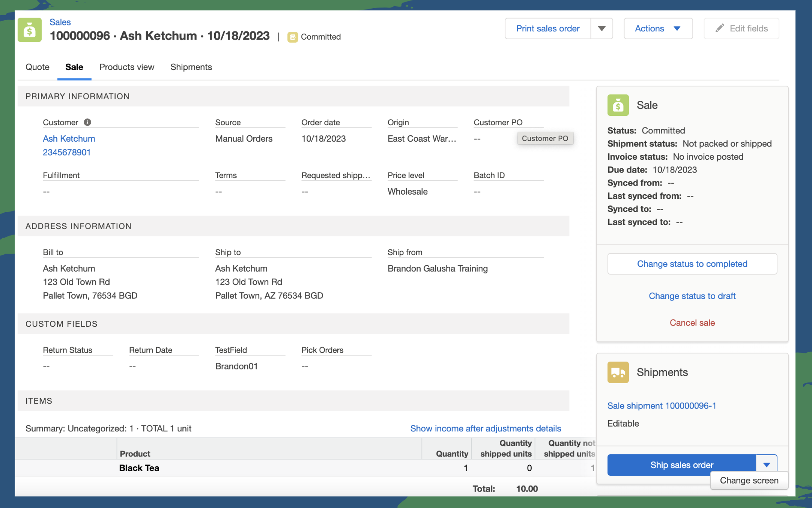The image size is (812, 508).
Task: Click the ADDRESS INFORMATION section header
Action: (293, 226)
